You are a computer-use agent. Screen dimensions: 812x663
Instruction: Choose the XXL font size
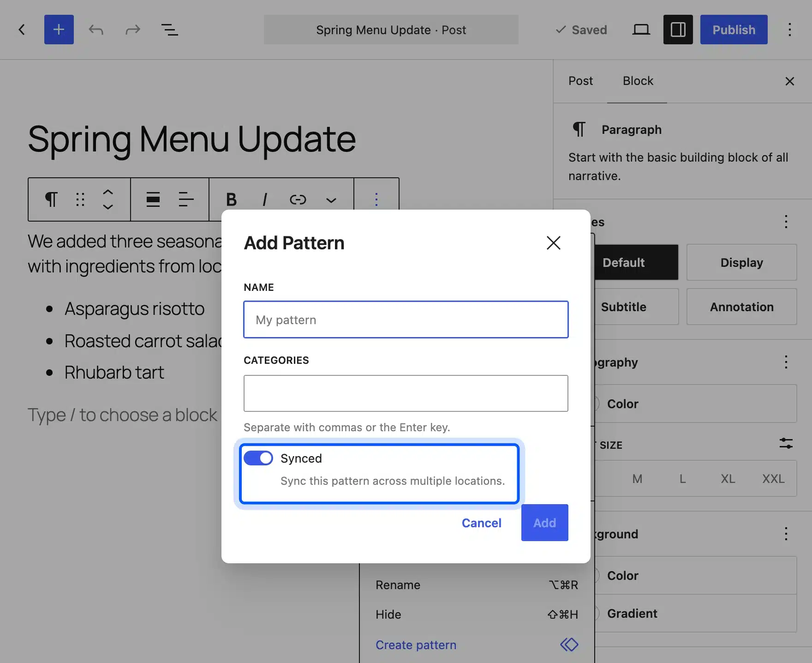coord(773,479)
